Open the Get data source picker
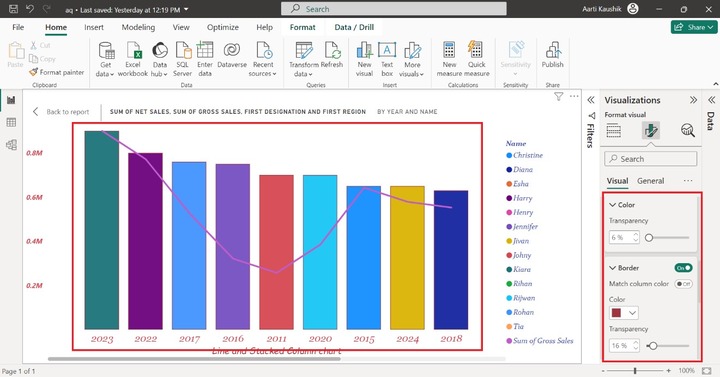The image size is (720, 377). tap(105, 59)
